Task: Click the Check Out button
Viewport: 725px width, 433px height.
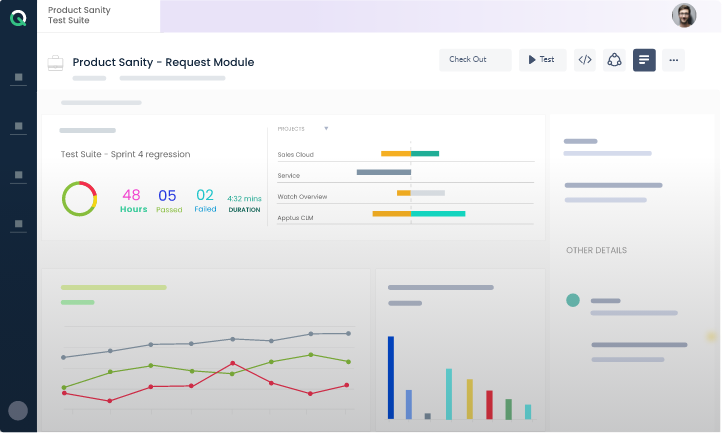Action: click(475, 60)
